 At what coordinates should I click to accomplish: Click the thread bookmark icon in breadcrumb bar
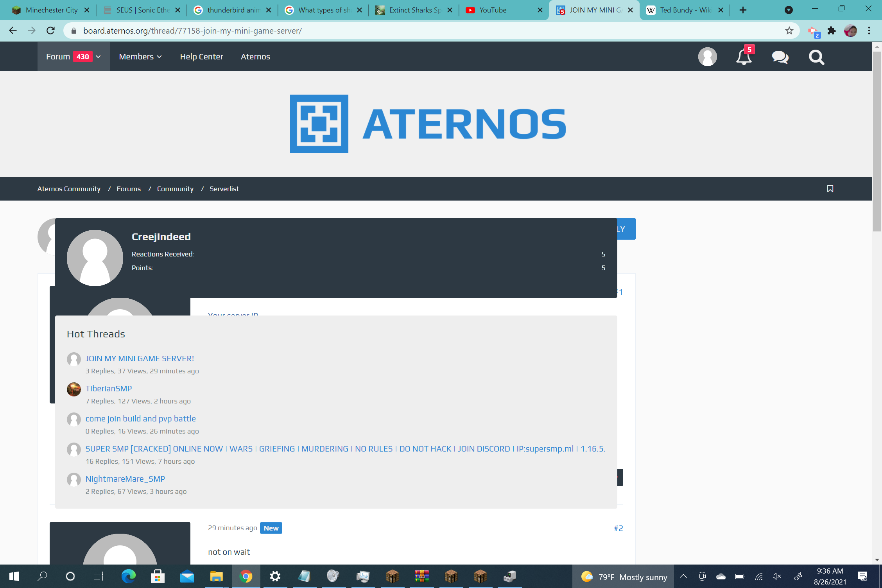[x=830, y=188]
